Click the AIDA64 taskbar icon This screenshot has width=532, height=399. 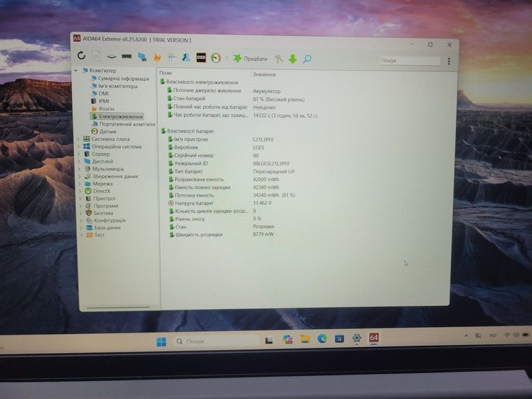(x=374, y=337)
